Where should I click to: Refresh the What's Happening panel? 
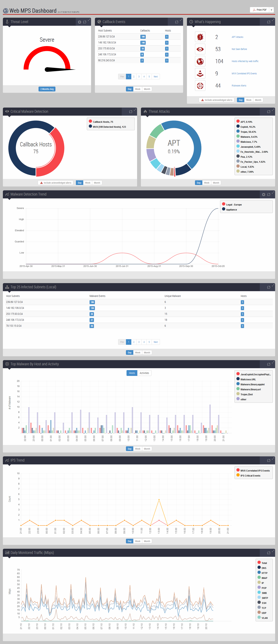[269, 22]
